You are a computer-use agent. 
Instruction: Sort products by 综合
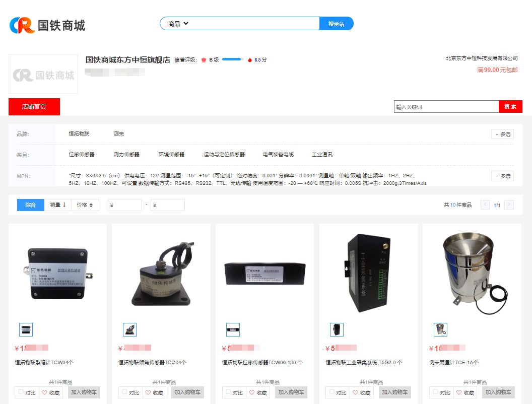coord(31,205)
